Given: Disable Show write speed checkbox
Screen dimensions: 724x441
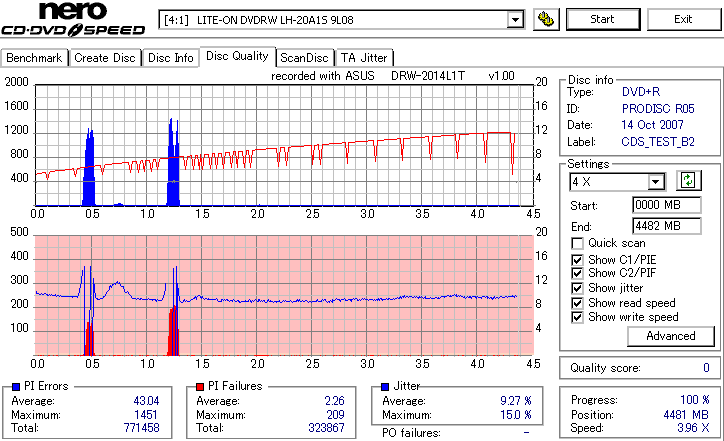Looking at the screenshot, I should pyautogui.click(x=577, y=317).
